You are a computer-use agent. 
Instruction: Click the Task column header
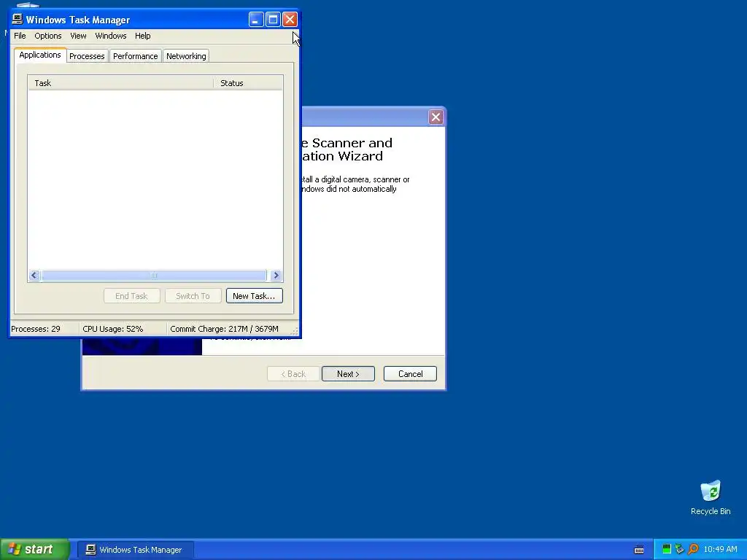pyautogui.click(x=120, y=83)
